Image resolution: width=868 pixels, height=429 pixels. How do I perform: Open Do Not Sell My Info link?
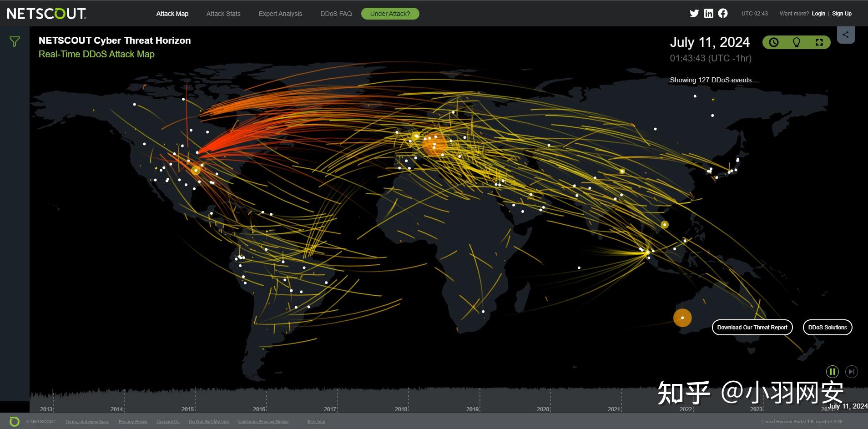click(209, 422)
